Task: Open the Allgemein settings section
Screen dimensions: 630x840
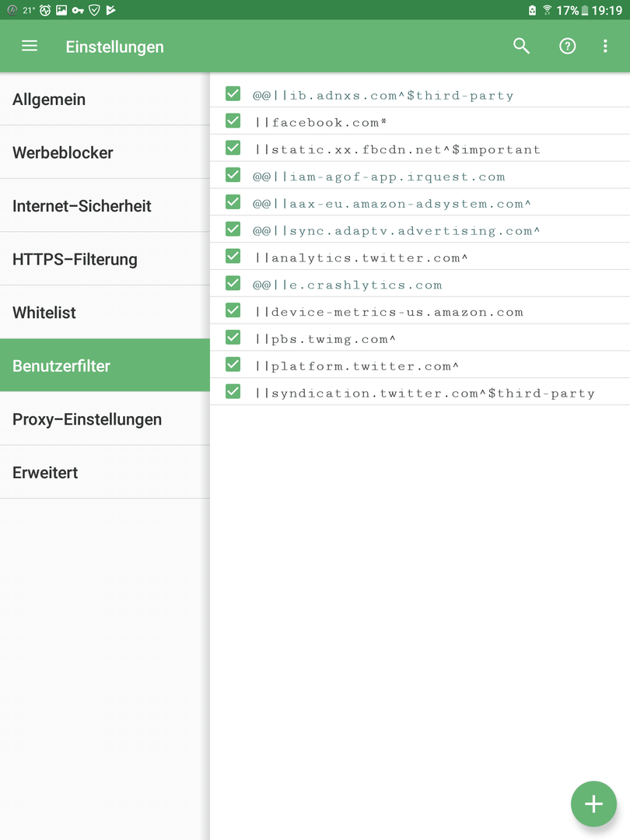Action: click(x=104, y=99)
